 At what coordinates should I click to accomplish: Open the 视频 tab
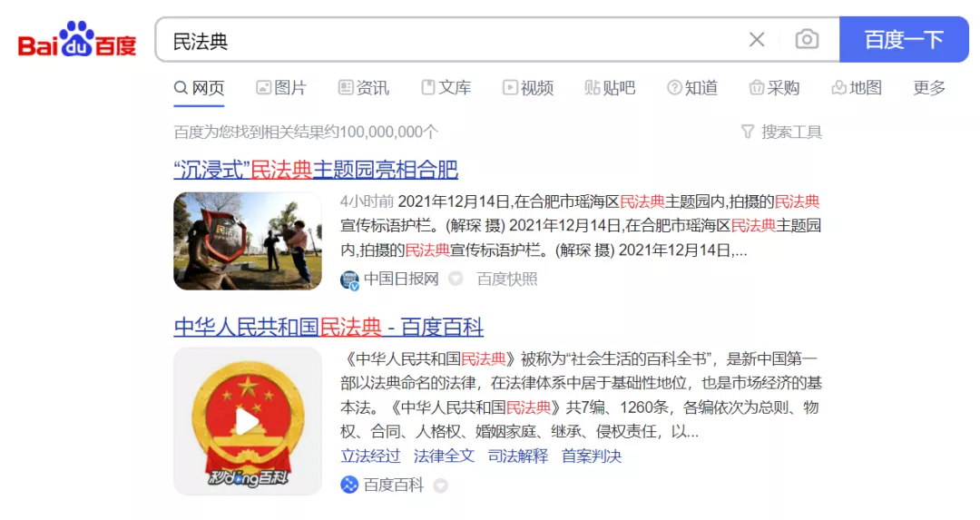pos(528,88)
